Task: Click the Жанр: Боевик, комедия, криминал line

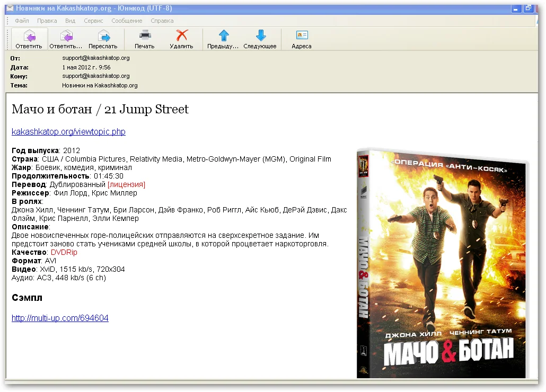Action: click(x=72, y=167)
